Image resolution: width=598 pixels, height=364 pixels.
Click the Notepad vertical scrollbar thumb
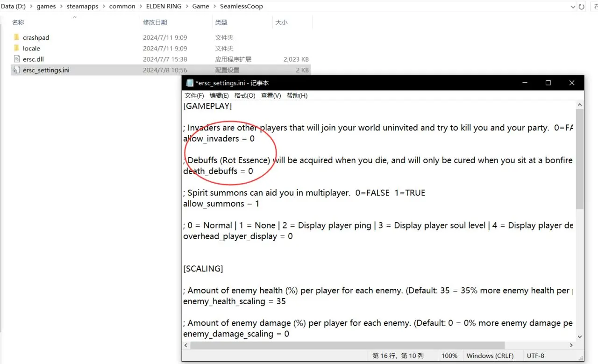click(580, 159)
